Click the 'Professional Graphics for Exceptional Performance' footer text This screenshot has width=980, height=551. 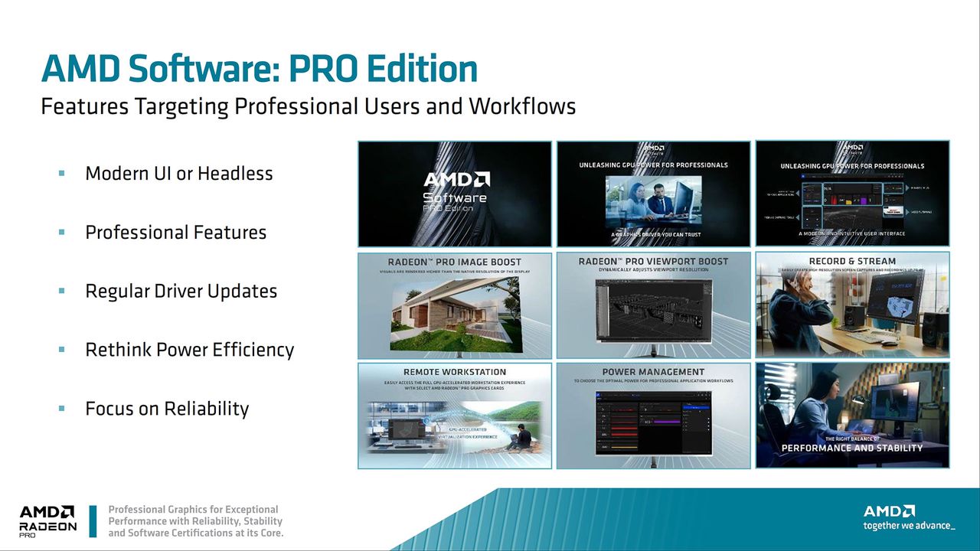pos(196,521)
